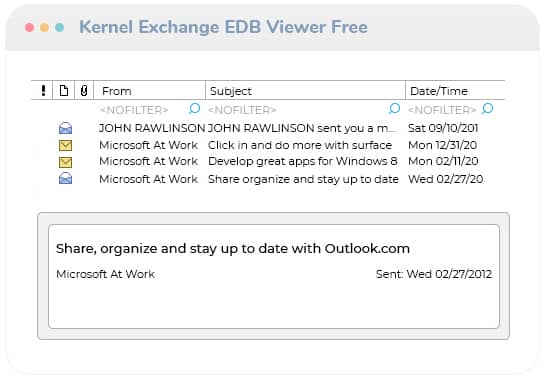Click the red close window dot
The height and width of the screenshot is (380, 545).
(x=30, y=27)
